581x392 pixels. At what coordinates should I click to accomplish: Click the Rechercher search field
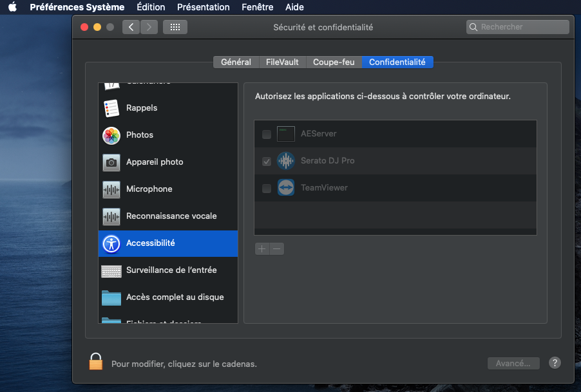[518, 27]
